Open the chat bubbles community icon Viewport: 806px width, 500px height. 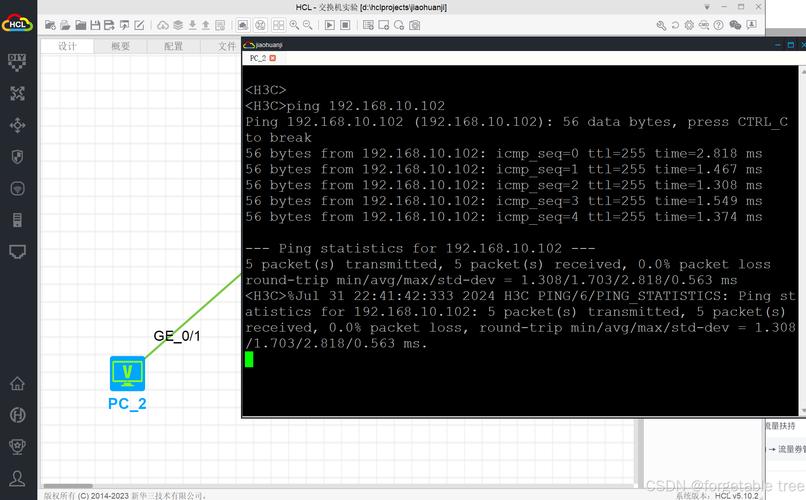point(735,25)
